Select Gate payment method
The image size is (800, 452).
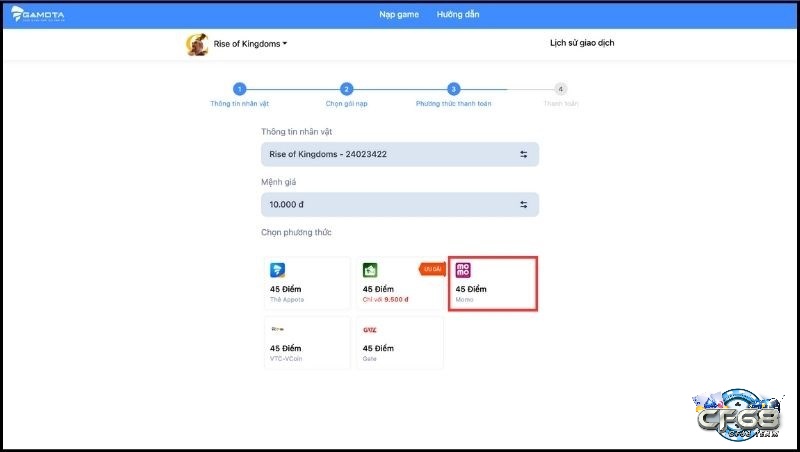[400, 343]
